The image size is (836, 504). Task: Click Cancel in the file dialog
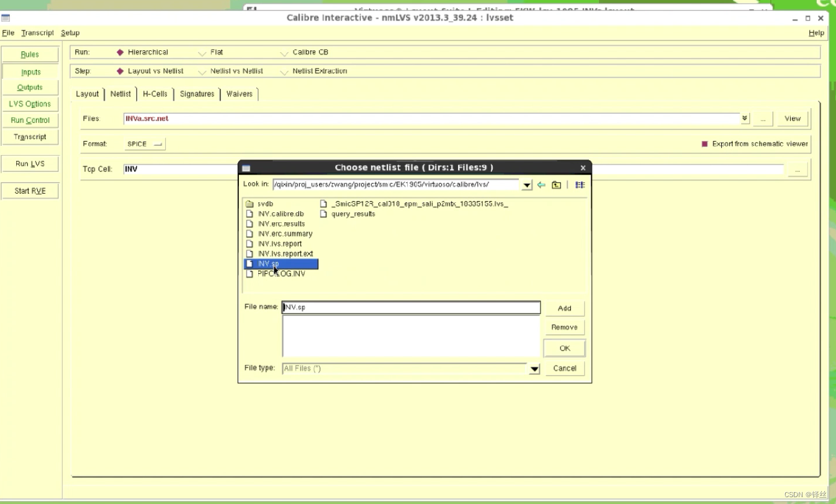point(564,368)
